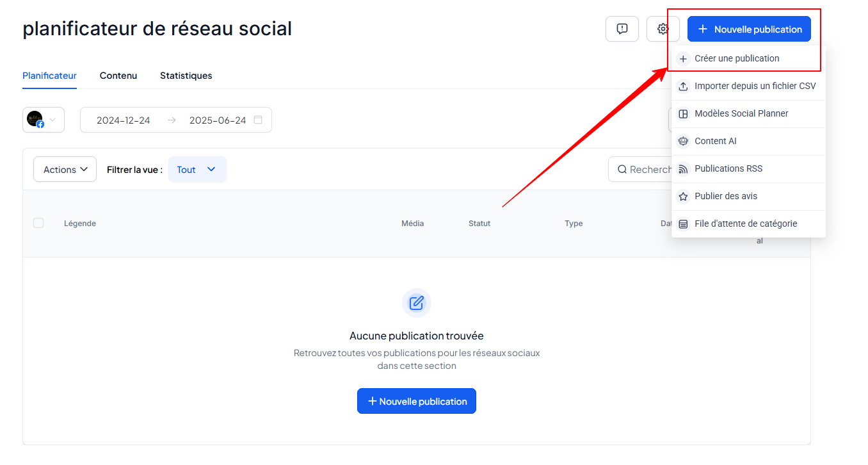Click the Content AI robot icon
Viewport: 868px width, 465px height.
pos(683,141)
